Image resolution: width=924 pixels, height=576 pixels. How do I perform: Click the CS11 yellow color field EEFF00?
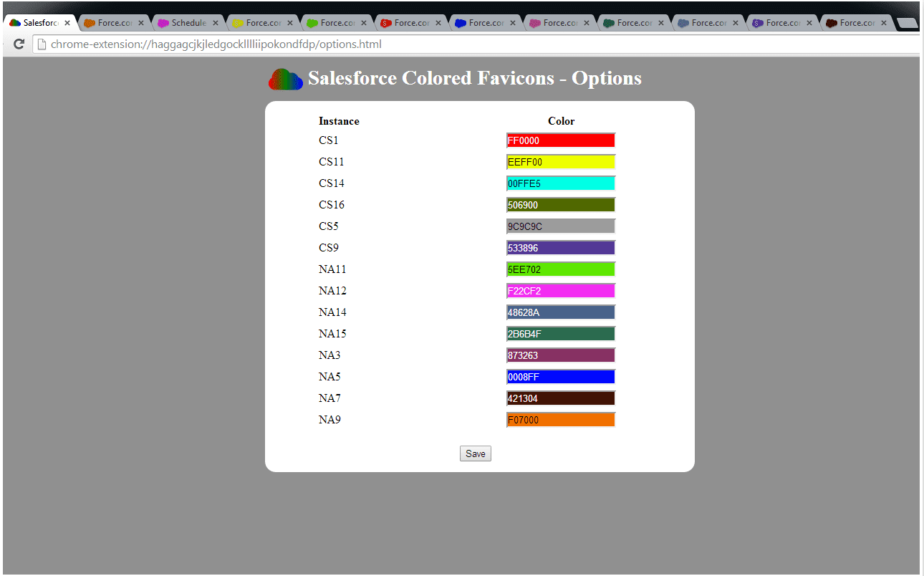tap(561, 162)
